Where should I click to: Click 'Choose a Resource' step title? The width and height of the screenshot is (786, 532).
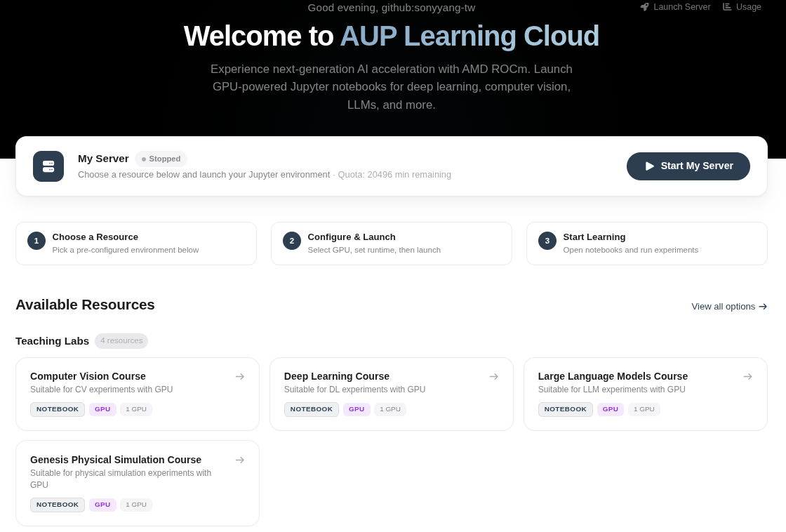click(x=95, y=237)
